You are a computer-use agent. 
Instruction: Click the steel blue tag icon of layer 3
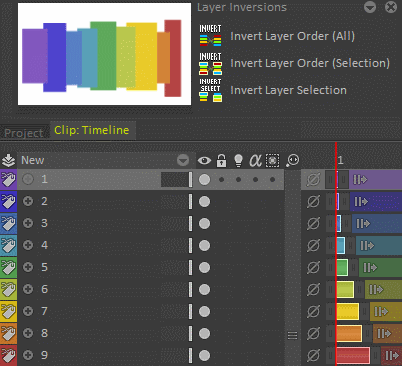point(8,223)
